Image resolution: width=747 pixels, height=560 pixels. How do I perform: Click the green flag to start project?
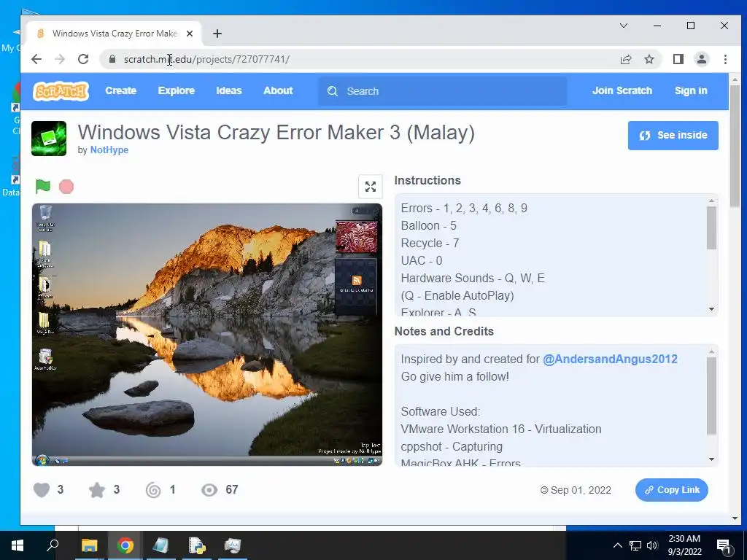(x=43, y=186)
